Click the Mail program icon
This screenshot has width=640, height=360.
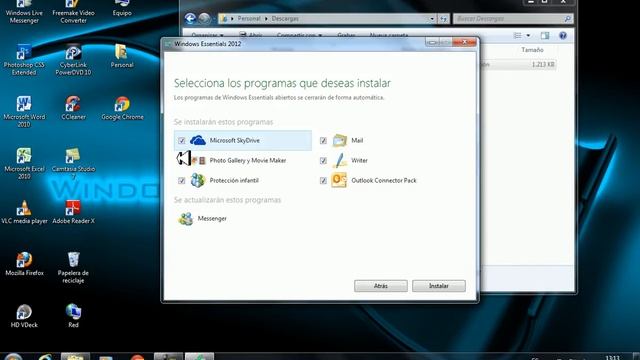pos(339,140)
